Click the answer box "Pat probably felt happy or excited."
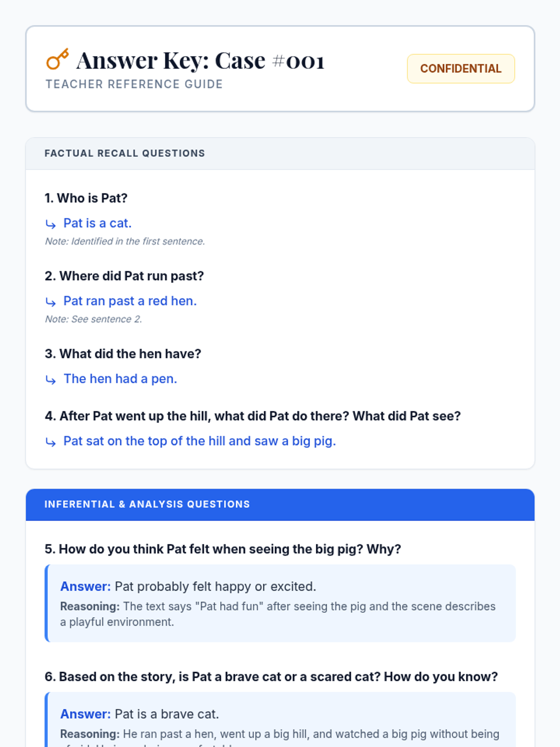The width and height of the screenshot is (560, 747). point(280,603)
